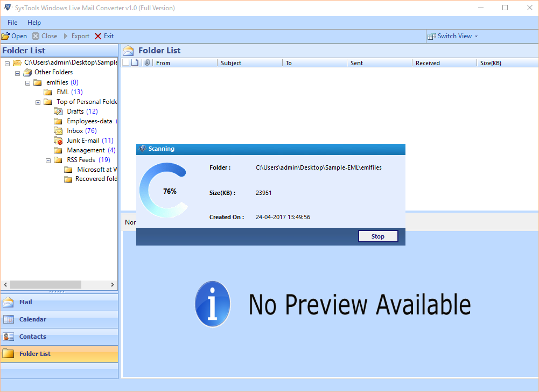
Task: Collapse the Other Folders node
Action: [x=18, y=73]
